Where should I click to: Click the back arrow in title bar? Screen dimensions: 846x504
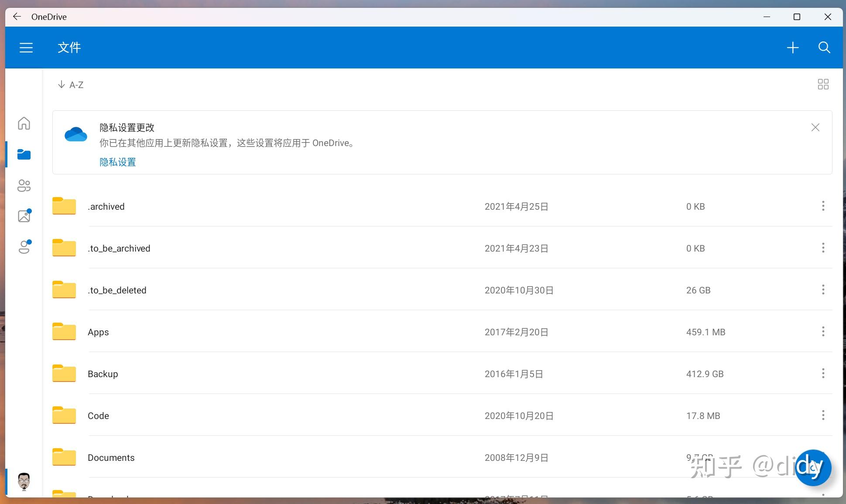click(x=17, y=17)
